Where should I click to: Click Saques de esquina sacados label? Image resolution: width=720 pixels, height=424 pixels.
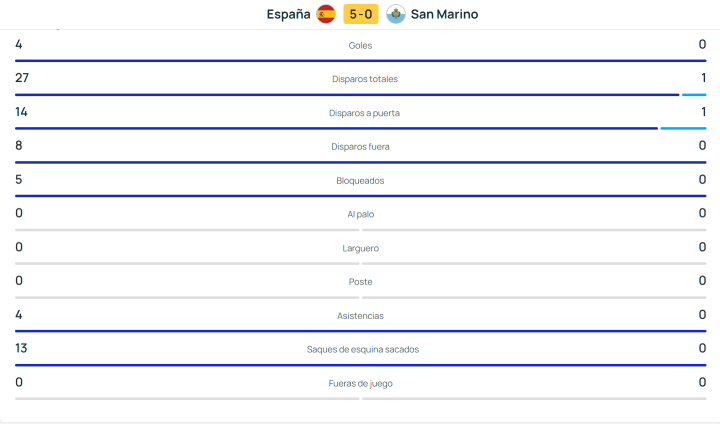(x=360, y=349)
